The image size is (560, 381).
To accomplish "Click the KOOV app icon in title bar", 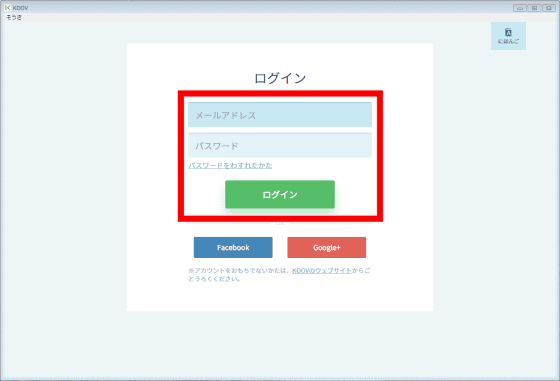I will 8,7.
